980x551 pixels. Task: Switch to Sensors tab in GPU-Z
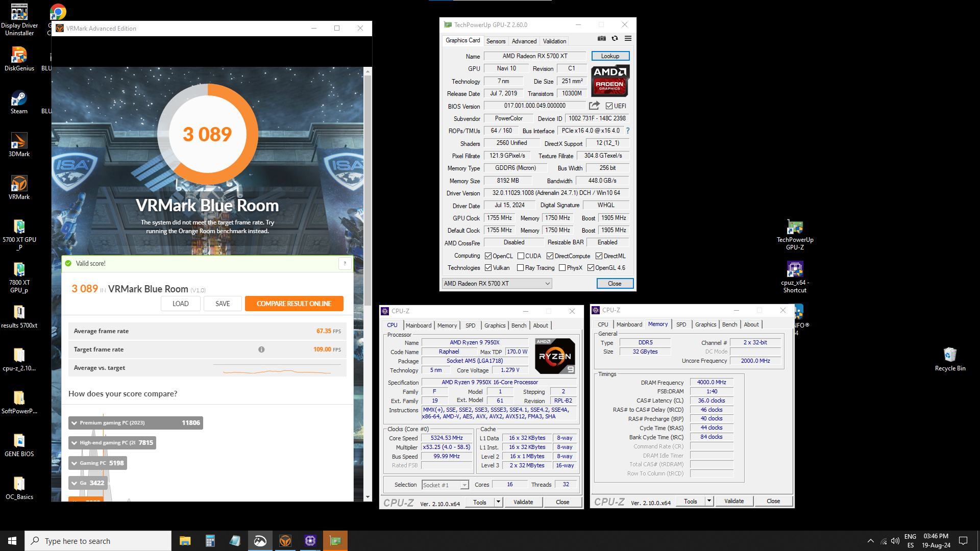point(496,41)
